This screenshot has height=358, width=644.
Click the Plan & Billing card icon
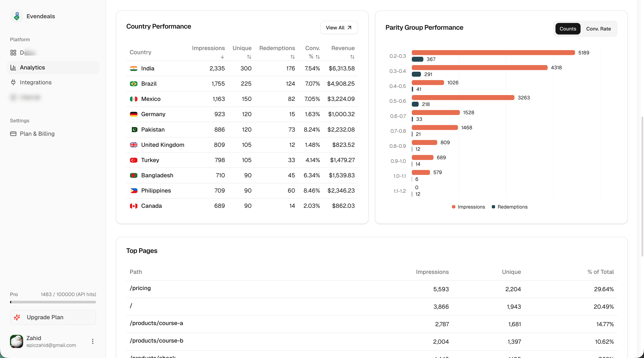(14, 134)
